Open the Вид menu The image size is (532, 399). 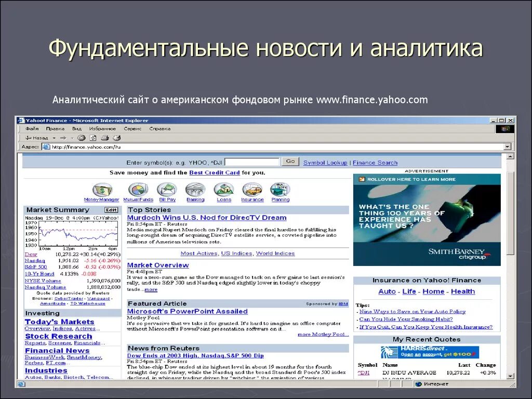point(77,129)
